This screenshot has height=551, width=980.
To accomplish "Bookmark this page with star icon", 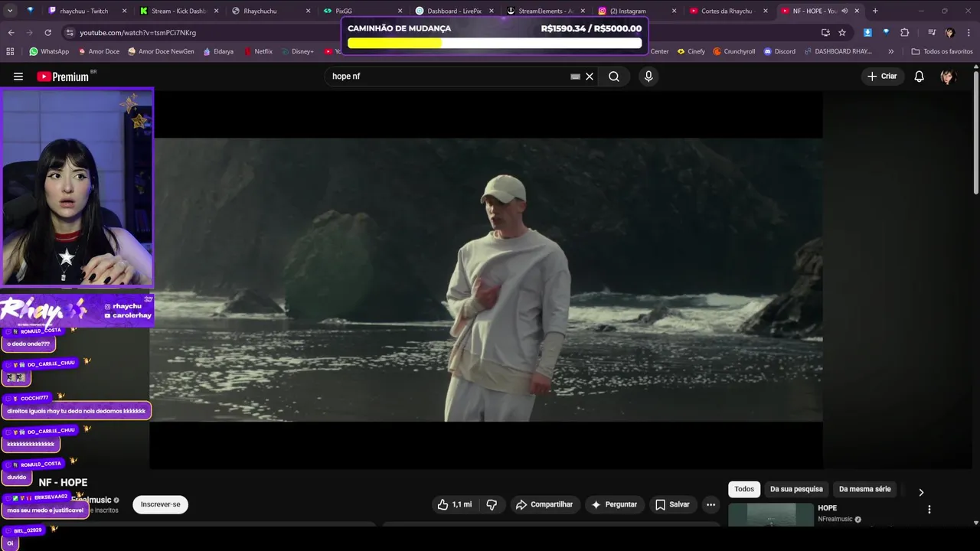I will 842,33.
